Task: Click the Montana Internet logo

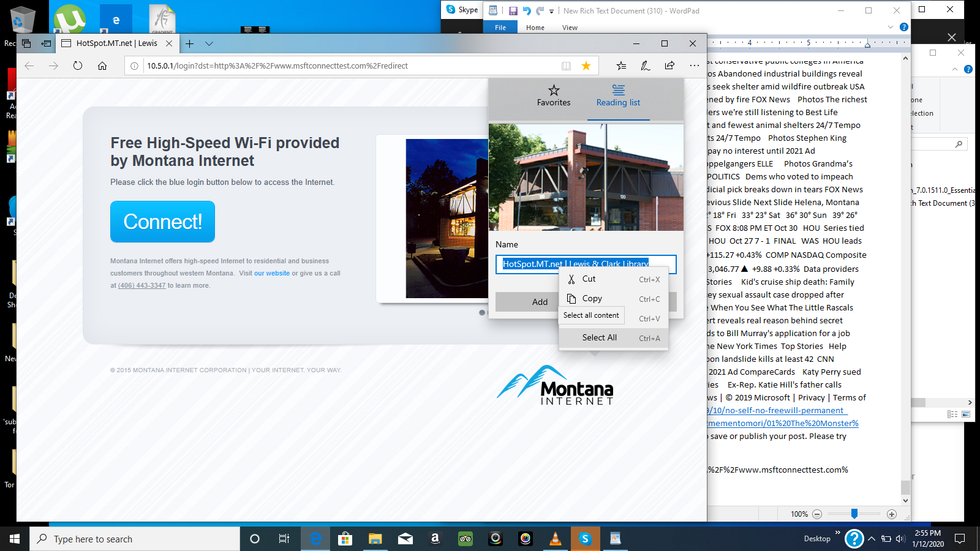Action: [555, 386]
